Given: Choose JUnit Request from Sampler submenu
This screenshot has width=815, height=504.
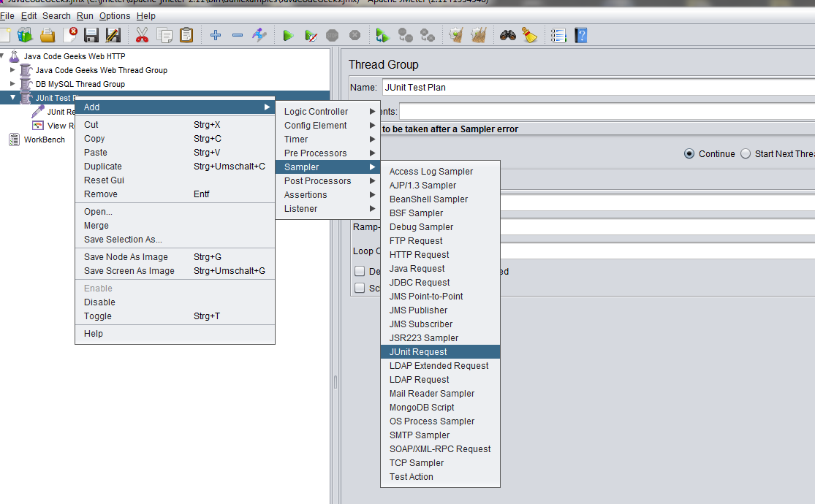Looking at the screenshot, I should pyautogui.click(x=418, y=352).
